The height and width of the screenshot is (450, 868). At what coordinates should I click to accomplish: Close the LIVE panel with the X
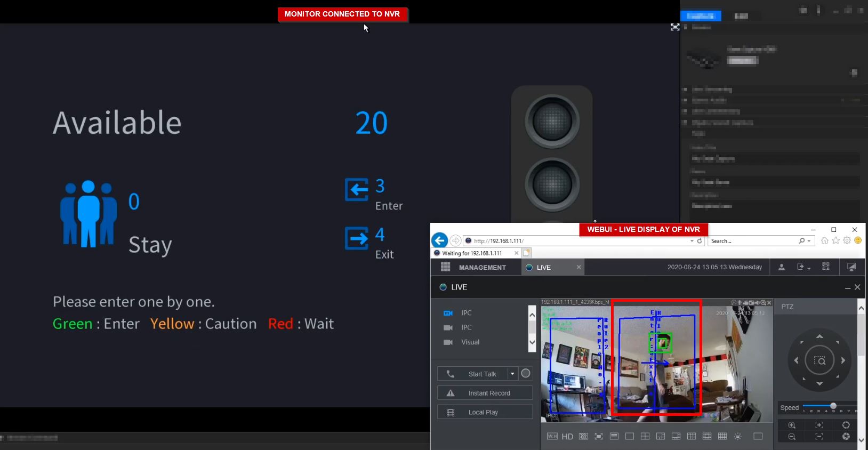point(857,287)
